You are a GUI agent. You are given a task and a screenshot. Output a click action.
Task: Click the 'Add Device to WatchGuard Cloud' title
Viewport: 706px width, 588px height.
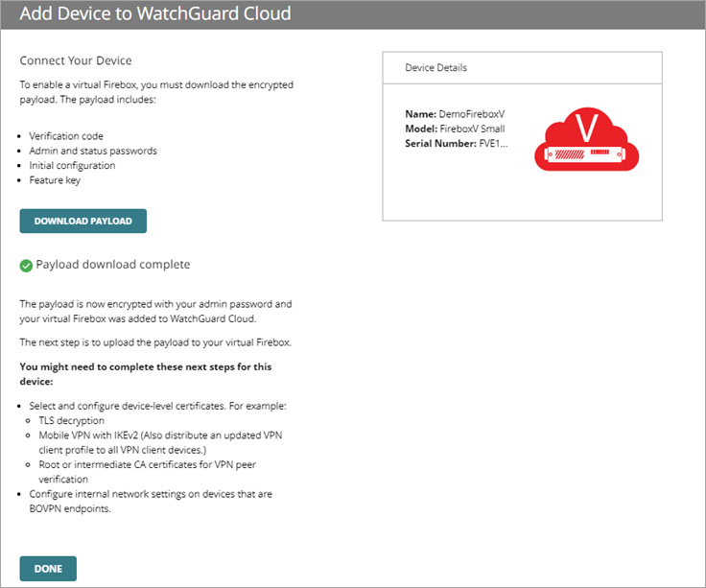155,13
